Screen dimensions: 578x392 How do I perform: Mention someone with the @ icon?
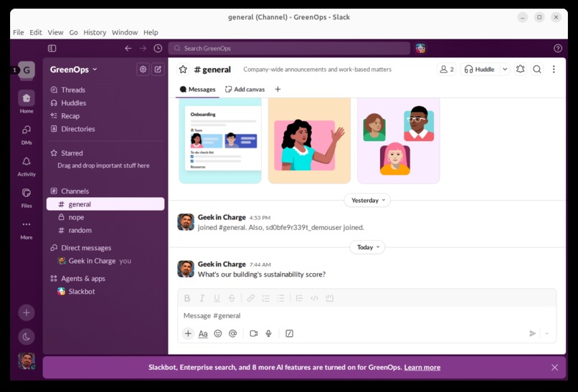(x=232, y=333)
